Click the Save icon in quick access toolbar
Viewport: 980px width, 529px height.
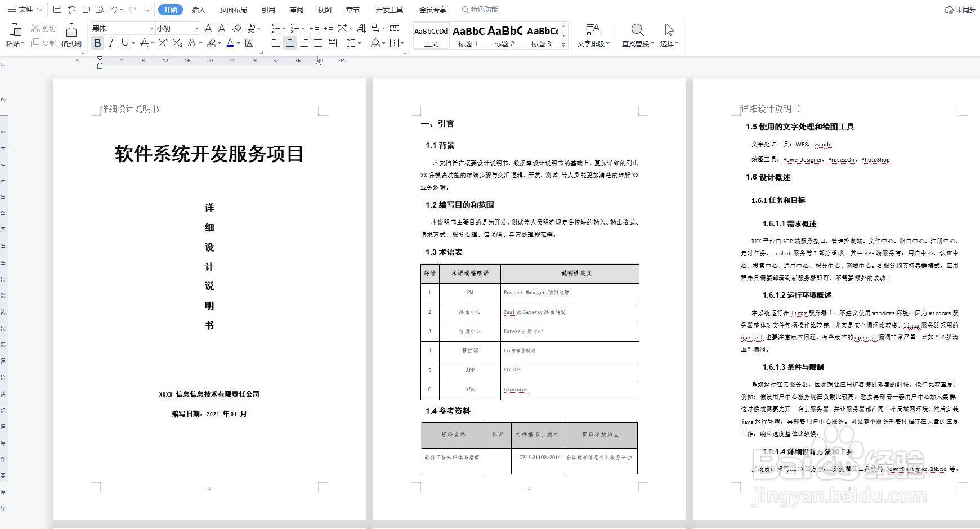point(57,10)
